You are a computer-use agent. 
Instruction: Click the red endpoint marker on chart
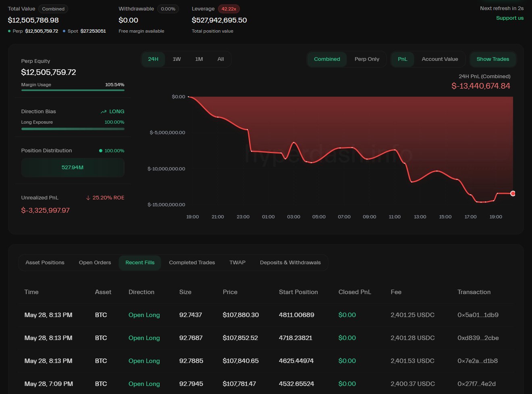(x=513, y=193)
